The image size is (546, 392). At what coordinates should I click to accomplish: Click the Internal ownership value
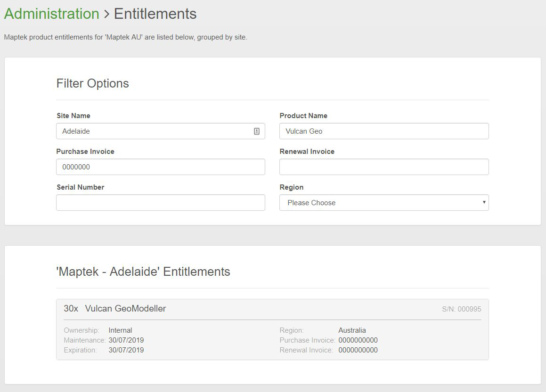pyautogui.click(x=120, y=330)
